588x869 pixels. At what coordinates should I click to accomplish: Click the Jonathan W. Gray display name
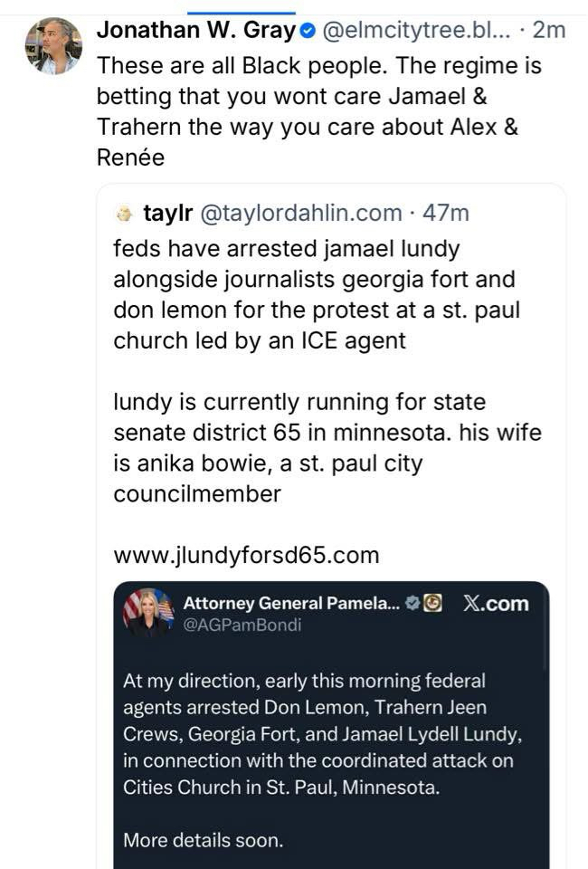point(196,30)
